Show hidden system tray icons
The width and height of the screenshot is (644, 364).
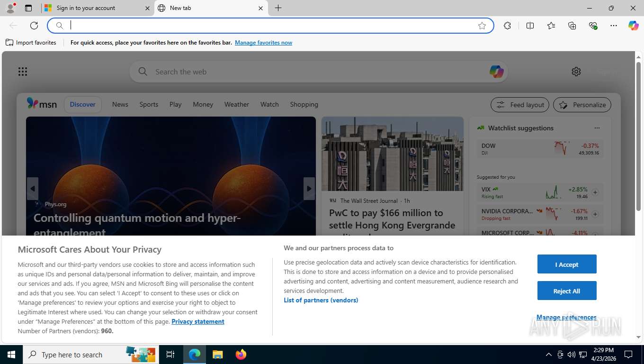[549, 355]
